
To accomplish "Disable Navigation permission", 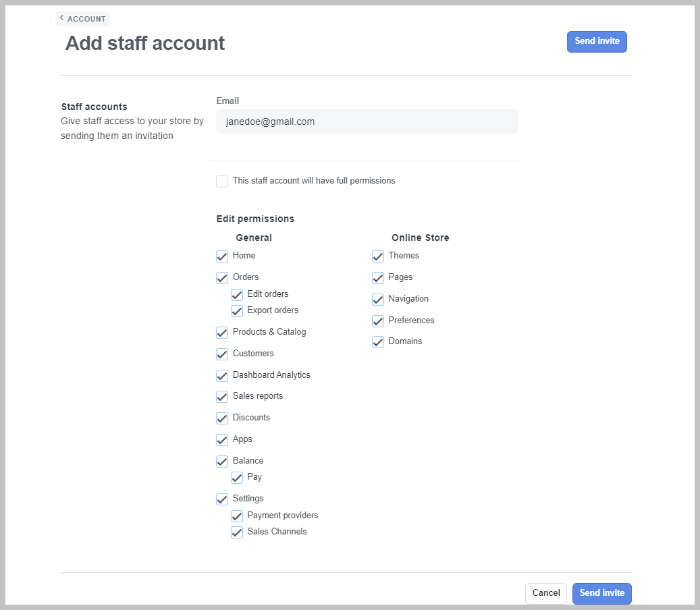I will click(x=378, y=299).
